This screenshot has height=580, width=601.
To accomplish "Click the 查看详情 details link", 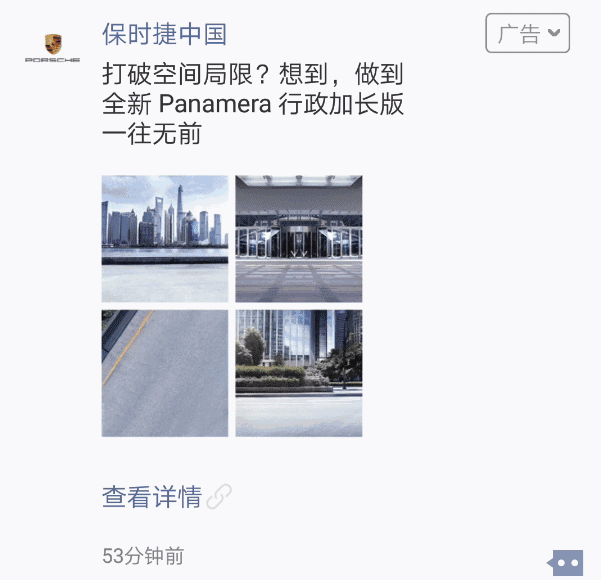I will pos(152,497).
